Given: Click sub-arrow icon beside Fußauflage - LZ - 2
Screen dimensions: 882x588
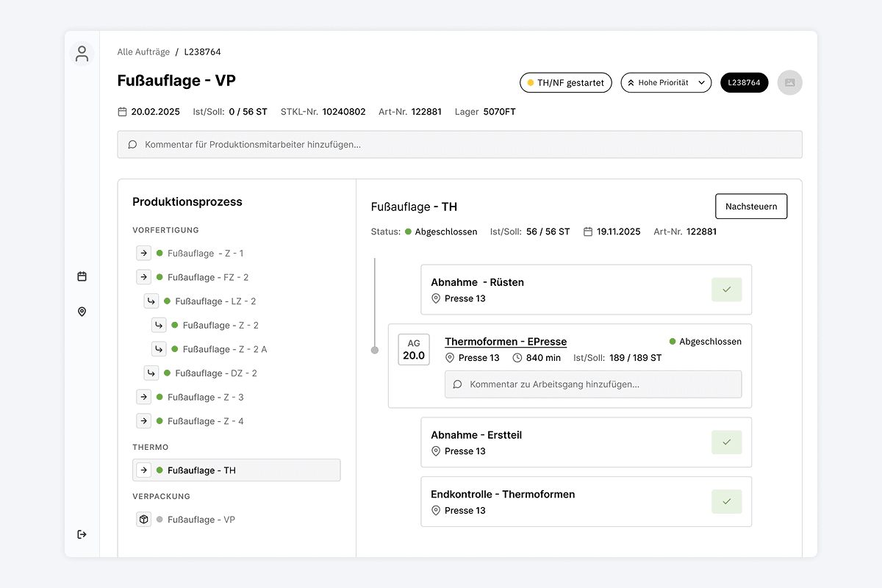Looking at the screenshot, I should click(151, 301).
